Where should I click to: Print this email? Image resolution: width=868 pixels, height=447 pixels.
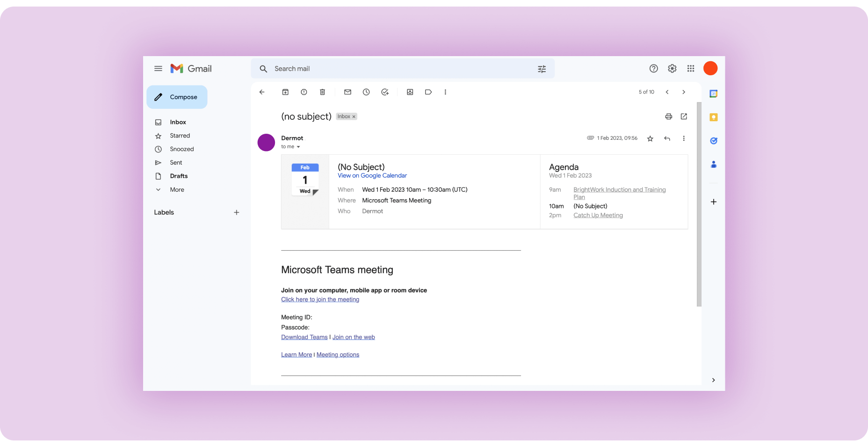click(x=669, y=116)
